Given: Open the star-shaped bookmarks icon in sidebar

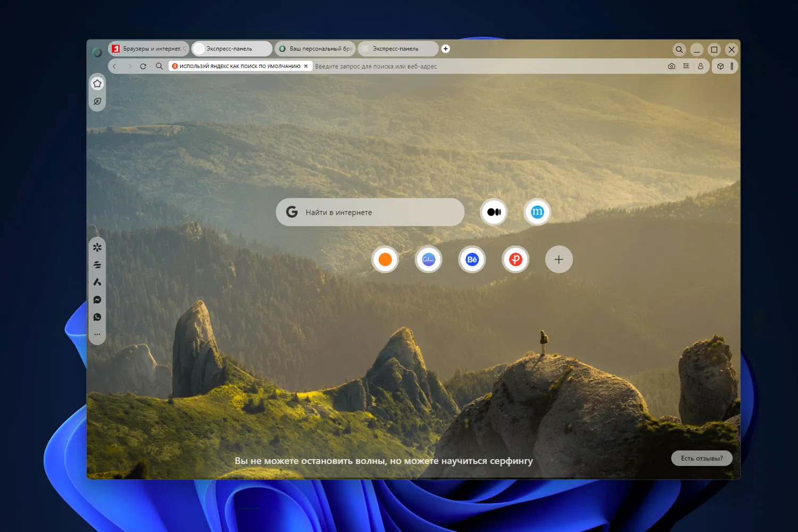Looking at the screenshot, I should [97, 84].
